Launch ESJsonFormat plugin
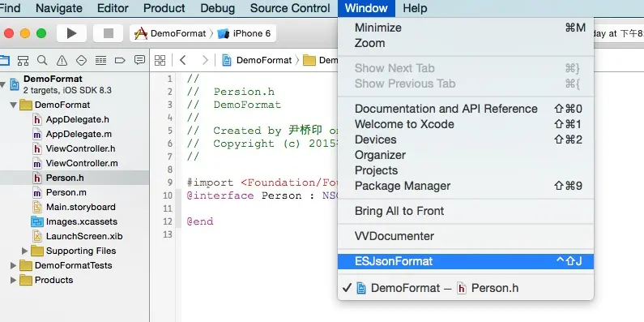 pyautogui.click(x=466, y=261)
